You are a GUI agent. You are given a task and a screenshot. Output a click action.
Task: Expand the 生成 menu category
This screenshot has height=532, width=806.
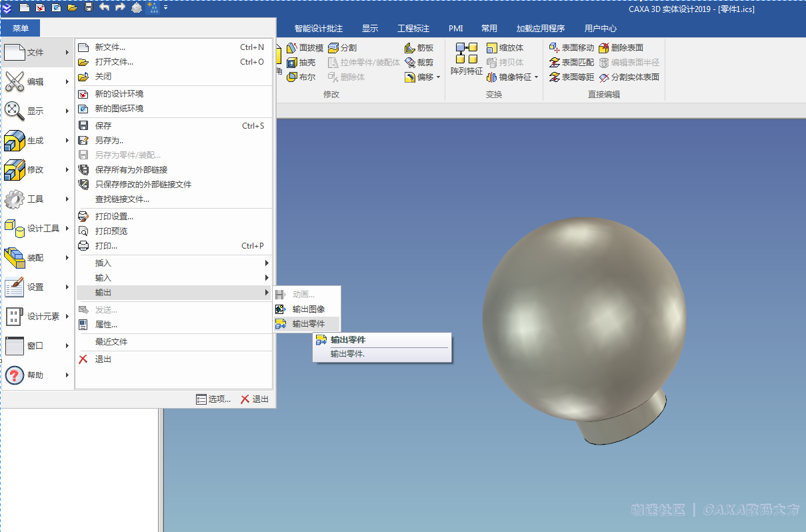(38, 141)
